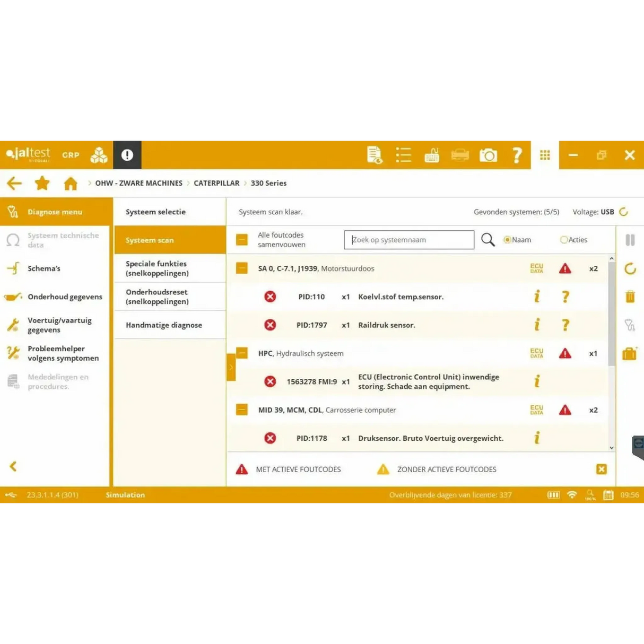Screen dimensions: 644x644
Task: Click the search magnifier icon
Action: click(x=488, y=240)
